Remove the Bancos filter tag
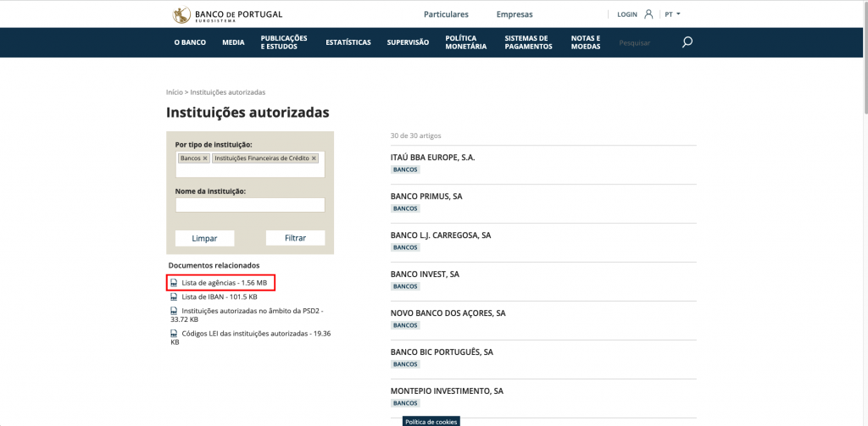This screenshot has width=868, height=426. pos(205,158)
